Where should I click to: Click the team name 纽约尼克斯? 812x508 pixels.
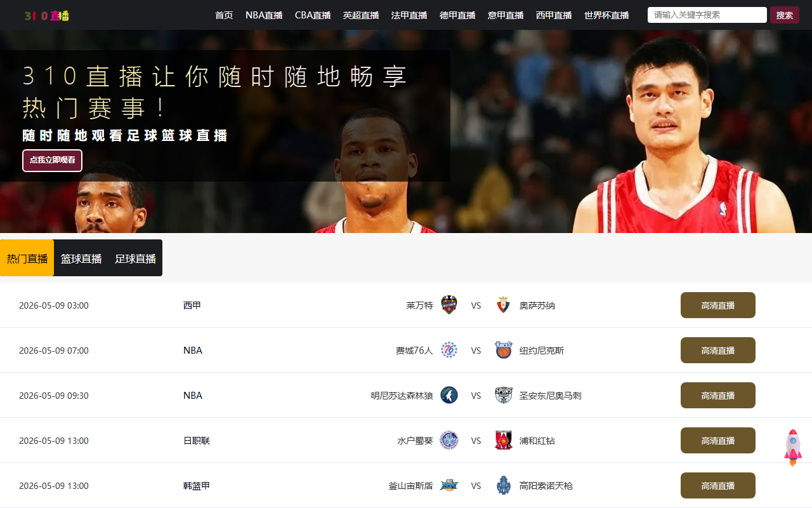tap(542, 351)
